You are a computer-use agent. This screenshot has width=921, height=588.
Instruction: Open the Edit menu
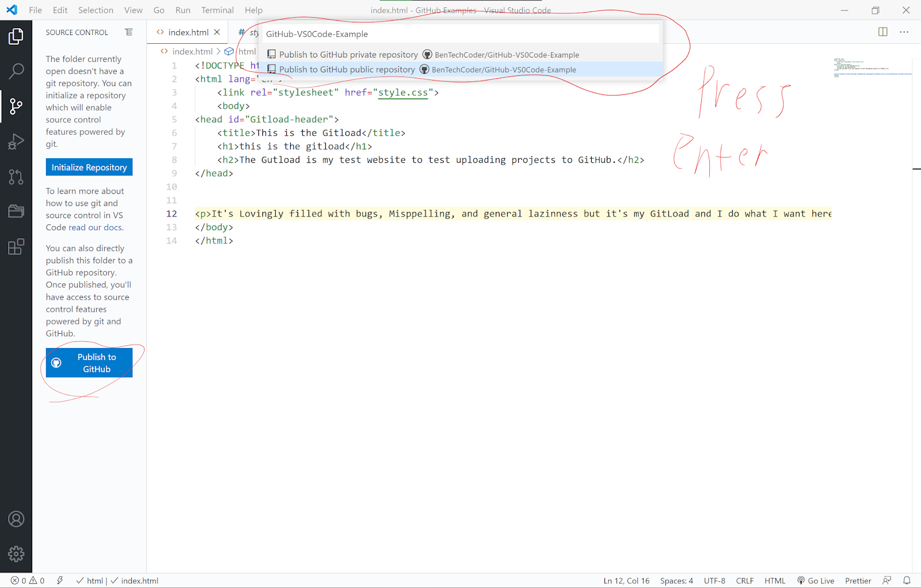coord(60,10)
